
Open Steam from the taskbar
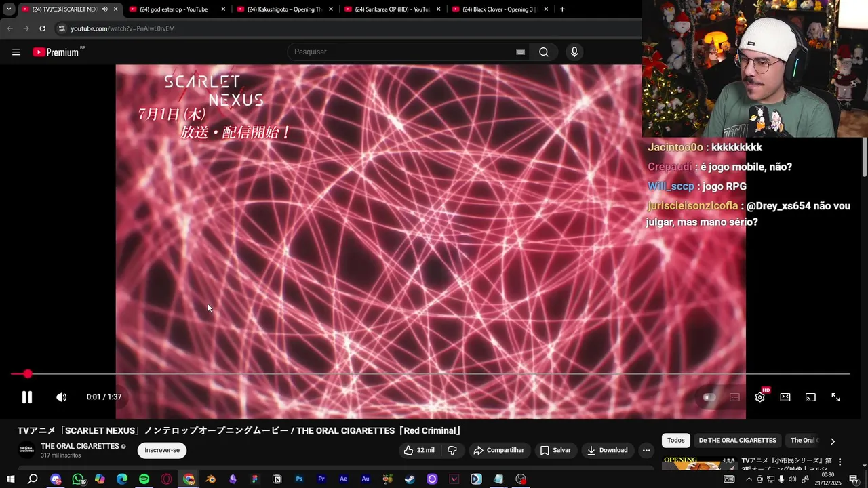point(410,479)
